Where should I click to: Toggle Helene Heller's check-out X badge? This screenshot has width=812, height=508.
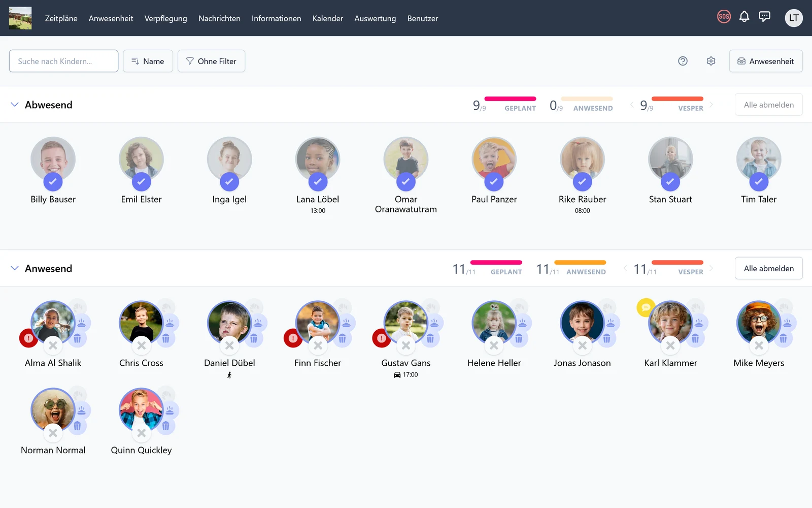tap(494, 345)
